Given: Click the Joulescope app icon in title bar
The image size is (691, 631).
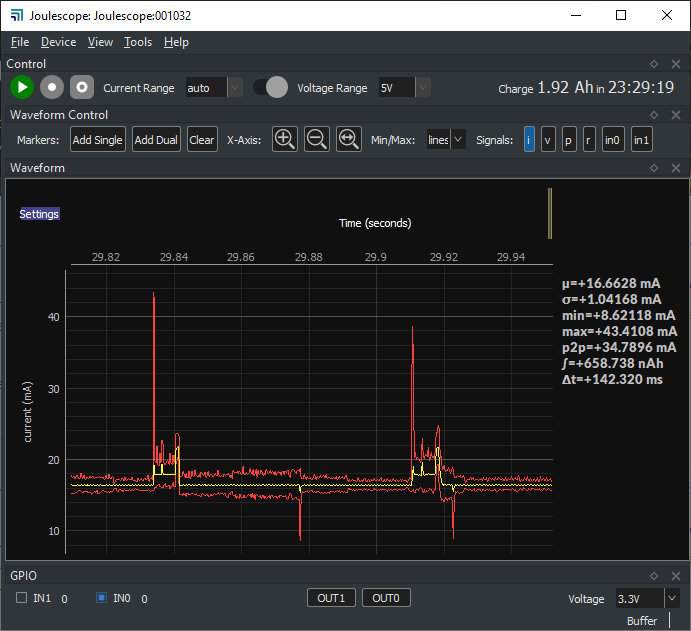Looking at the screenshot, I should (16, 15).
